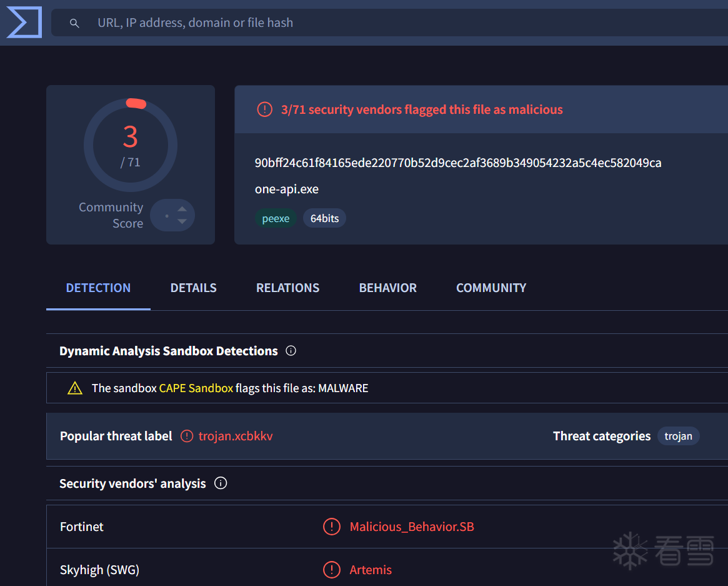Click the search magnifier icon
Screen dimensions: 728x586
74,23
